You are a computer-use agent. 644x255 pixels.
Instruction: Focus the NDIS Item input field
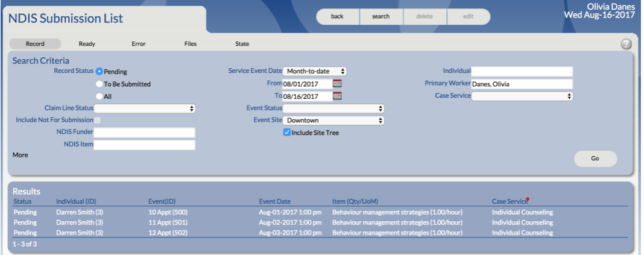point(145,145)
